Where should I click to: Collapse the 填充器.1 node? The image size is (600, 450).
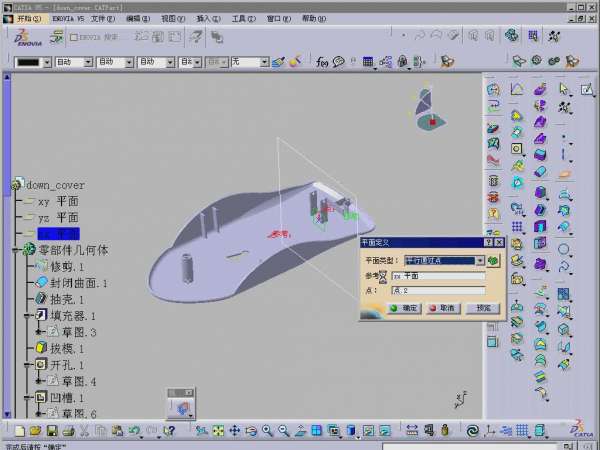point(26,316)
